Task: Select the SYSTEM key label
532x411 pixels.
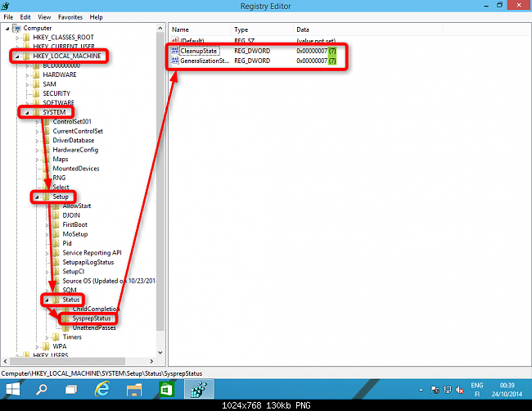Action: click(x=54, y=112)
